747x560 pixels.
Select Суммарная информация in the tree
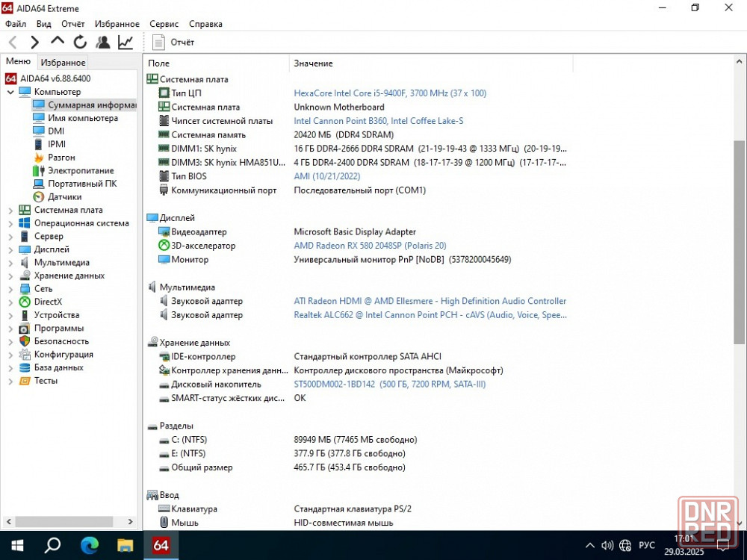tap(85, 105)
